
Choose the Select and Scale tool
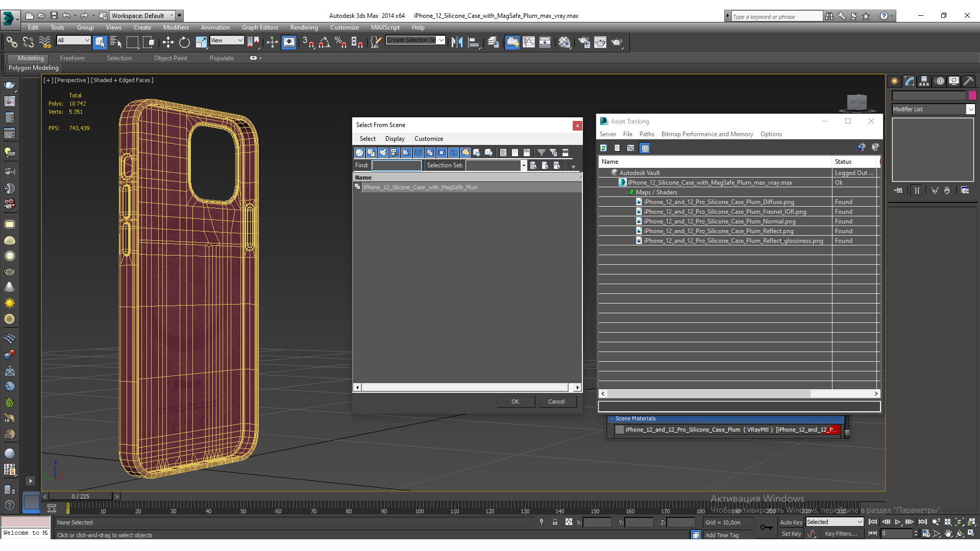pyautogui.click(x=201, y=42)
